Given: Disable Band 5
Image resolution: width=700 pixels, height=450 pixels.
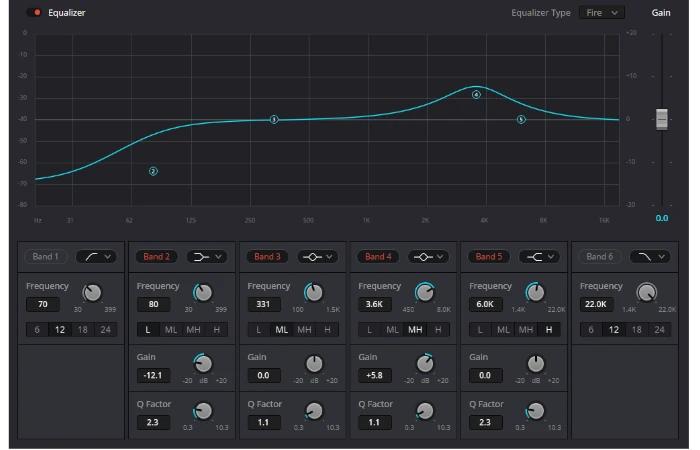Looking at the screenshot, I should coord(488,257).
